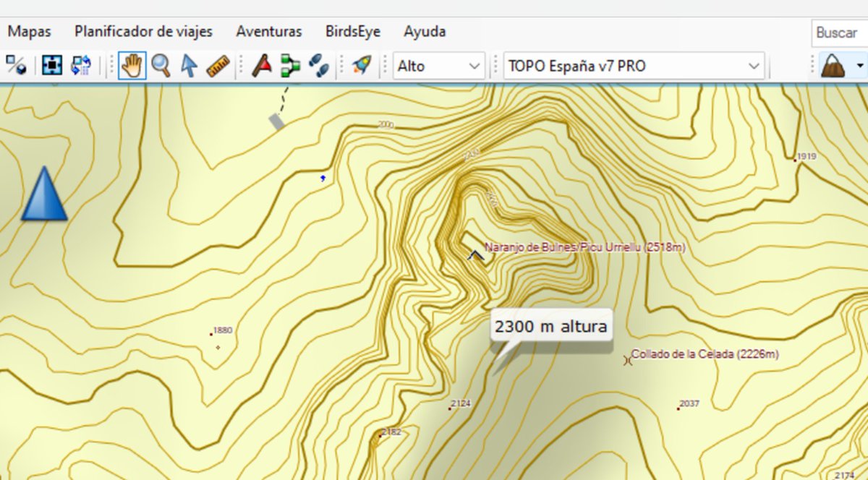Click the blue north arrow on map

[44, 193]
